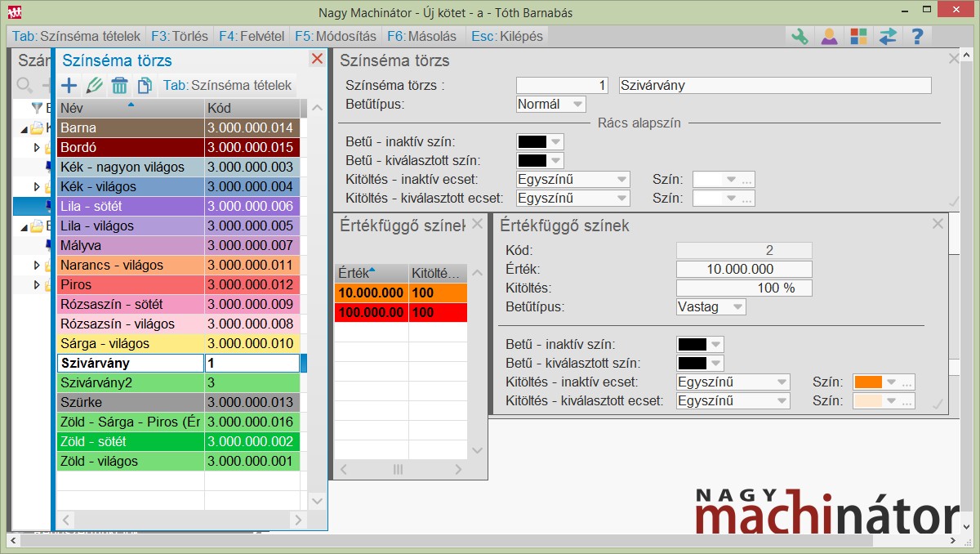Close the Színséma törzs list with red X
The height and width of the screenshot is (554, 980).
point(317,59)
